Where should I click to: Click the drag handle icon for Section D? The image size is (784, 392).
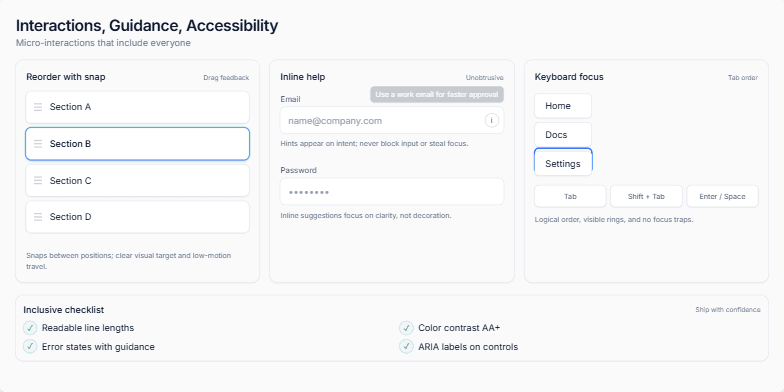click(x=38, y=217)
